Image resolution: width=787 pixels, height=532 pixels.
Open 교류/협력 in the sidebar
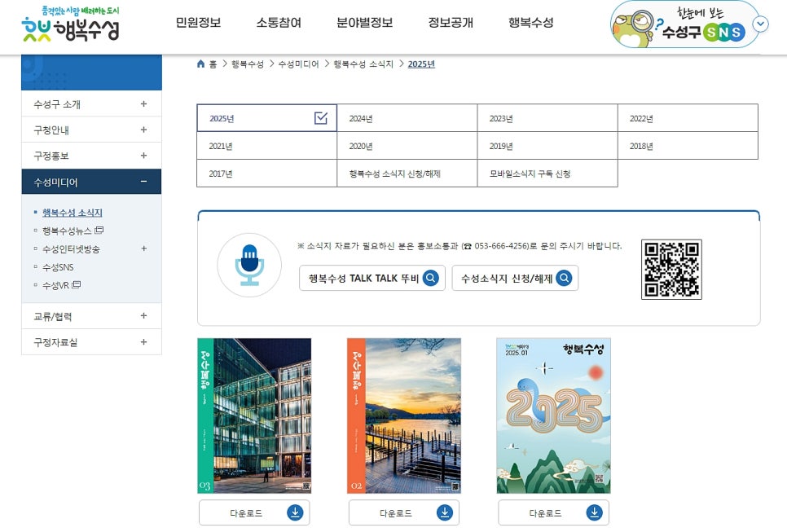(x=53, y=317)
